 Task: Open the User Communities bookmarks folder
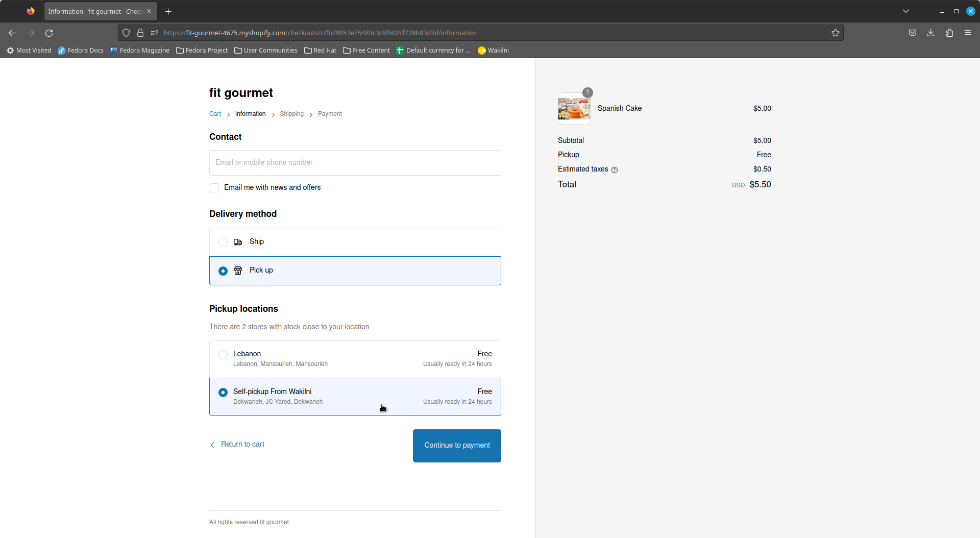[265, 50]
